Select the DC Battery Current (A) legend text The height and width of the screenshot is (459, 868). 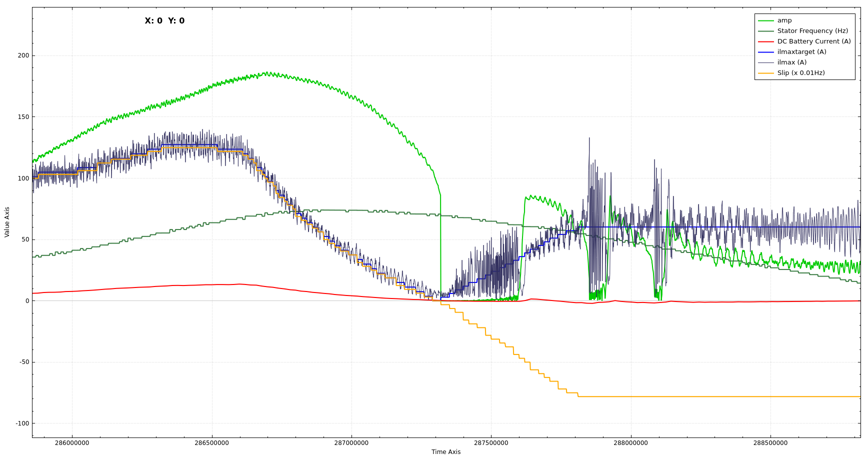coord(813,41)
